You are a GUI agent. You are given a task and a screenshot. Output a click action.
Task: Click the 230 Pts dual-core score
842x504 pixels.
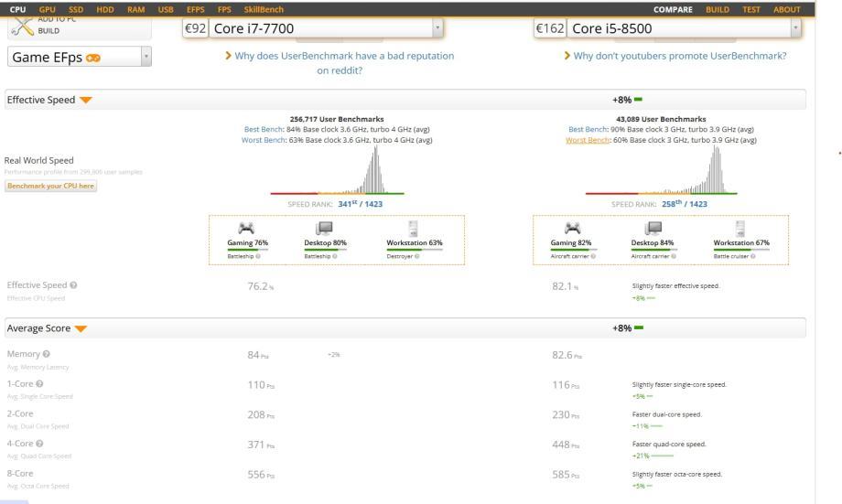(x=566, y=415)
